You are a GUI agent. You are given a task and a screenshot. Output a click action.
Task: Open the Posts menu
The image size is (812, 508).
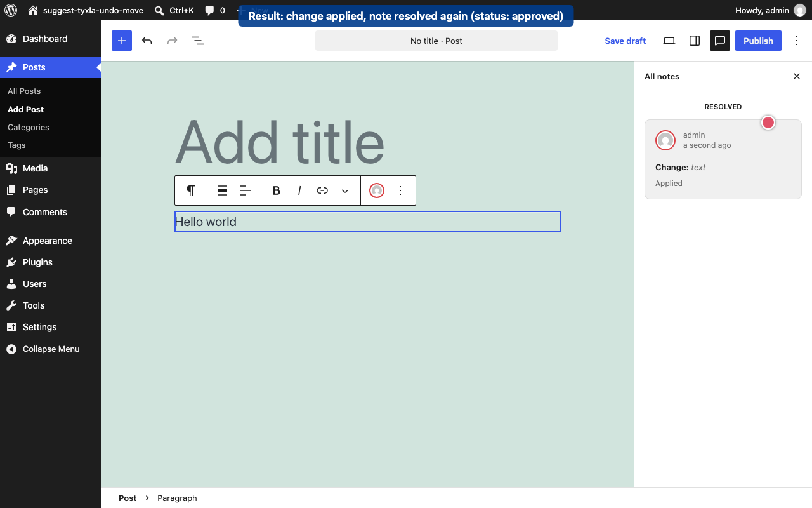pos(51,67)
